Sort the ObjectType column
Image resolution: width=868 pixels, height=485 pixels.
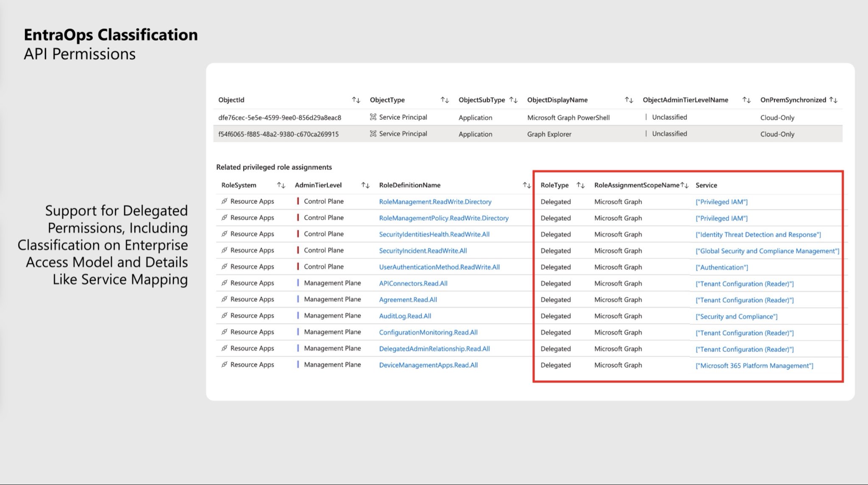pyautogui.click(x=445, y=100)
